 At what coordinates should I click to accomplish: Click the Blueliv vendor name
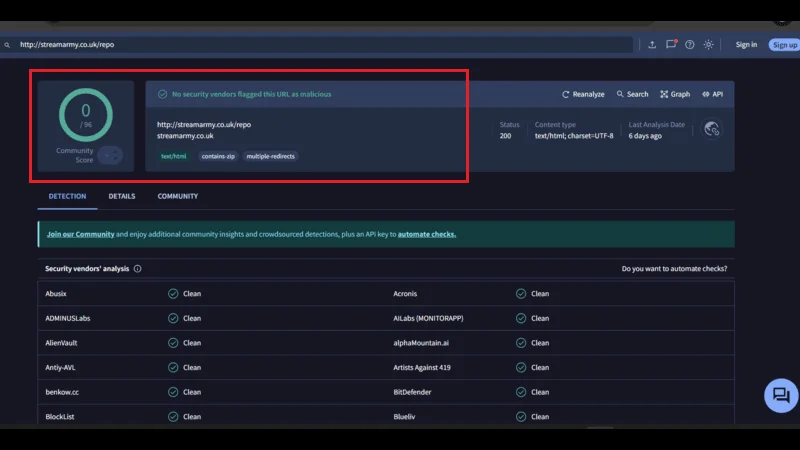click(404, 417)
